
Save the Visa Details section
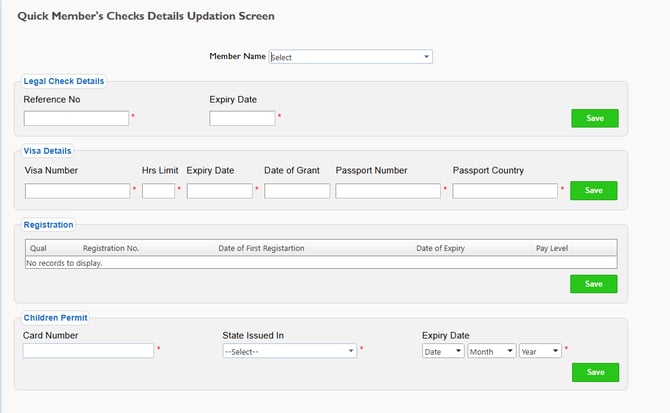tap(594, 190)
